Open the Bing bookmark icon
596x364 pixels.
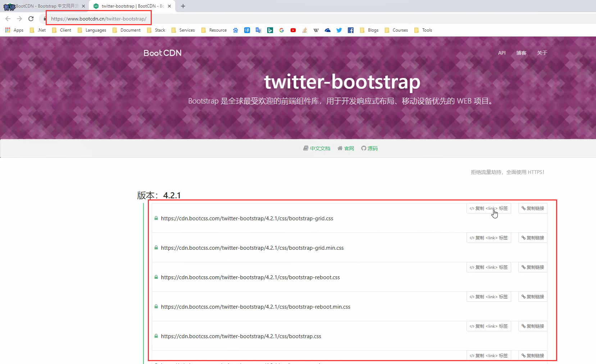coord(270,30)
